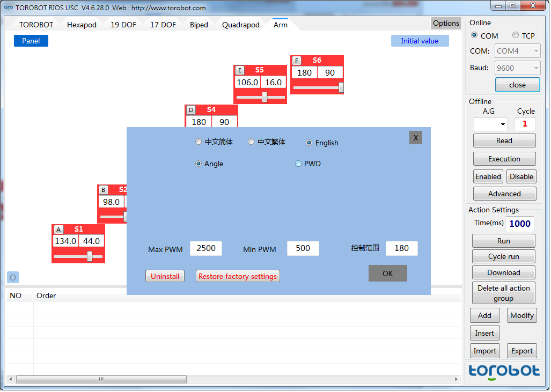Image resolution: width=551 pixels, height=392 pixels.
Task: Click the Modify action button
Action: click(522, 315)
